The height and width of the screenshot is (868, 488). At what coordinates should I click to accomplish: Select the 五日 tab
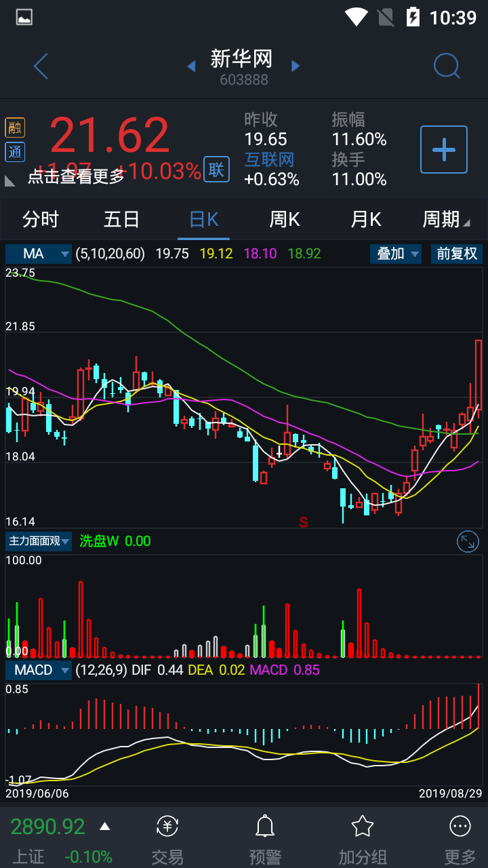pos(122,219)
